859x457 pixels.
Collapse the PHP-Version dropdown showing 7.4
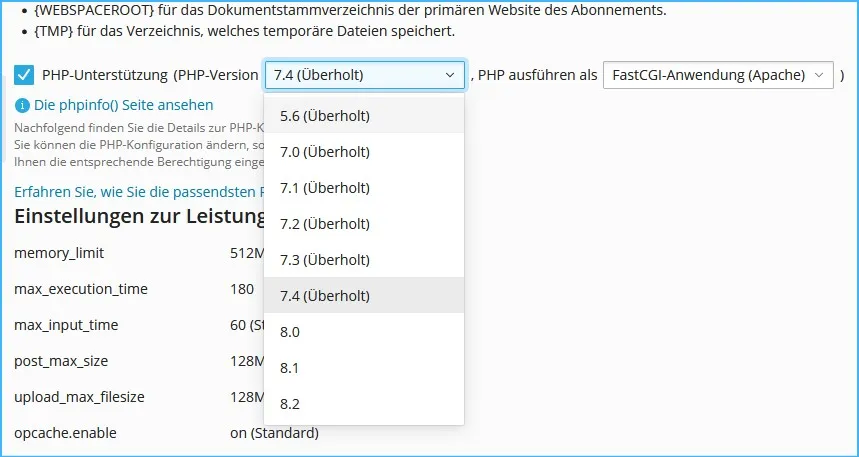click(x=365, y=75)
